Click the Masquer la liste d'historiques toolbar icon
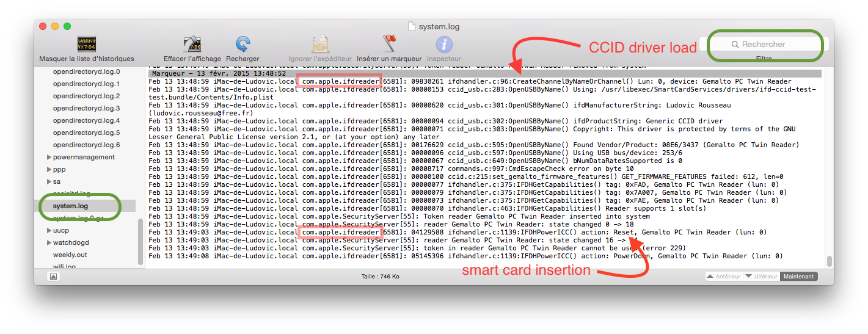The image size is (868, 334). [x=86, y=44]
